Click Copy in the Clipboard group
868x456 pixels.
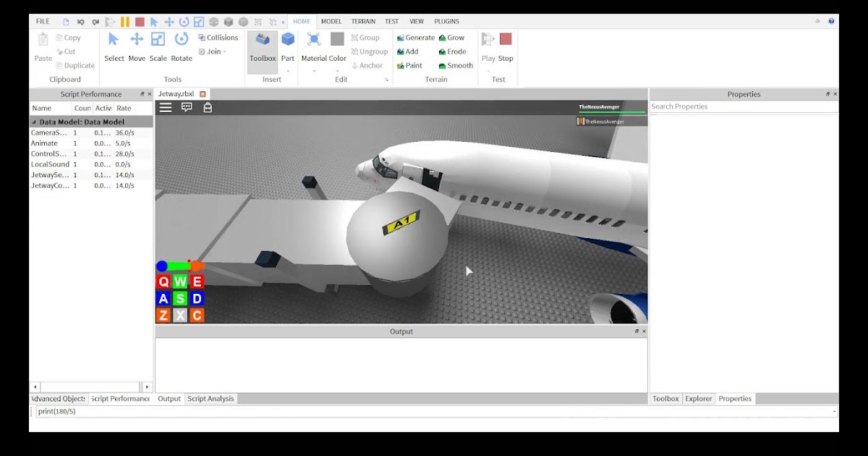click(x=68, y=38)
